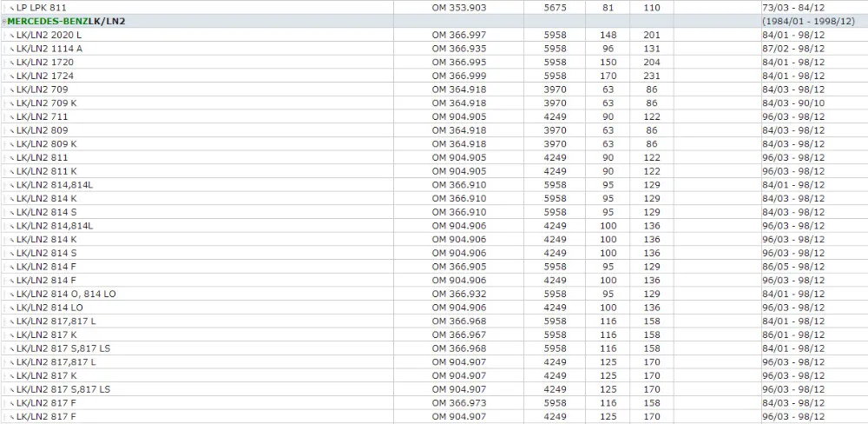Click engine code OM 366.967
The height and width of the screenshot is (424, 868).
click(x=459, y=335)
